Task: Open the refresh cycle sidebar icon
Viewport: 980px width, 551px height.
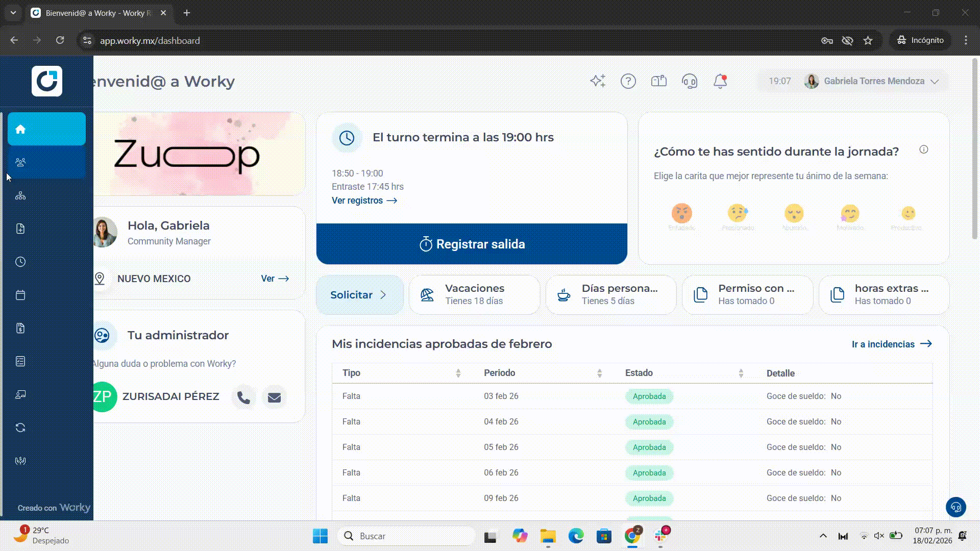Action: [x=20, y=428]
